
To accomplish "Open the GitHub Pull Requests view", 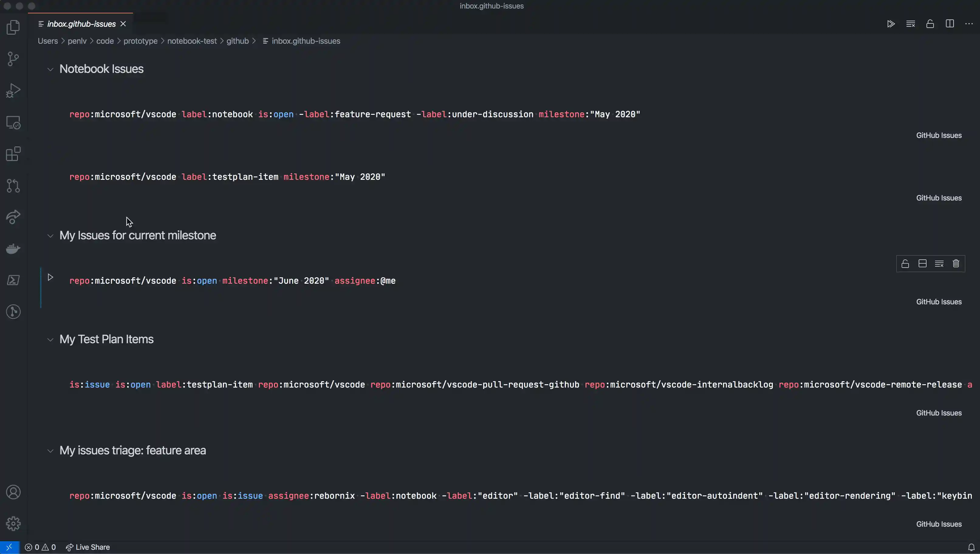I will 13,186.
